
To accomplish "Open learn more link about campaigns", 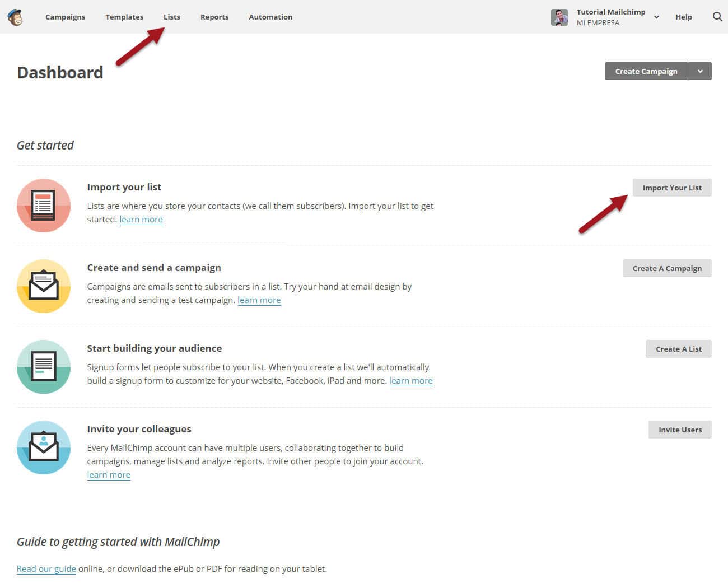I will click(259, 300).
